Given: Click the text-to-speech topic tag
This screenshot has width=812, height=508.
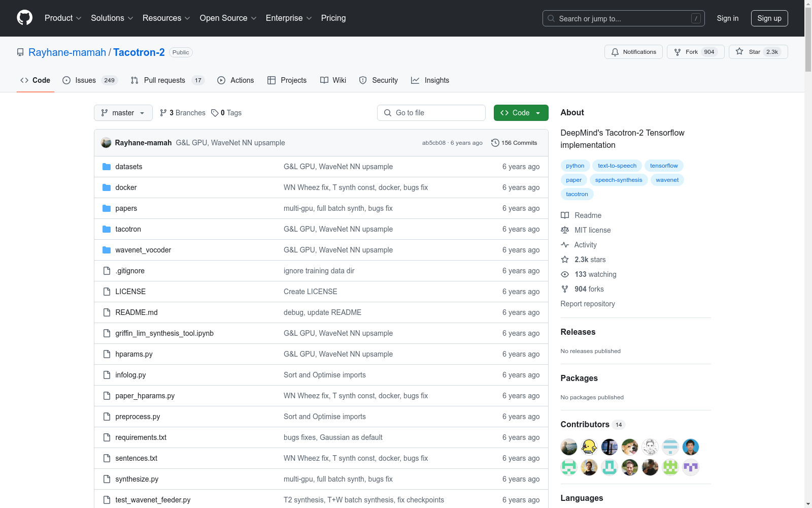Looking at the screenshot, I should (617, 166).
